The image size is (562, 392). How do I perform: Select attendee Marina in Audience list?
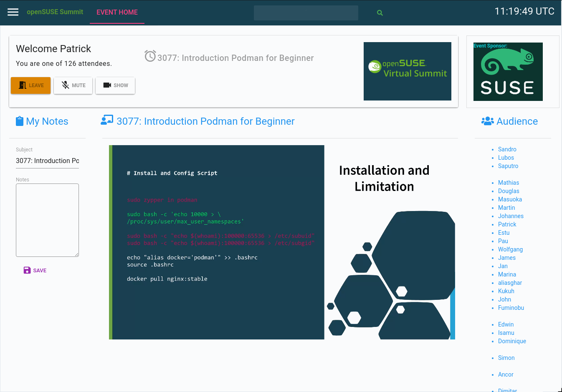coord(507,274)
